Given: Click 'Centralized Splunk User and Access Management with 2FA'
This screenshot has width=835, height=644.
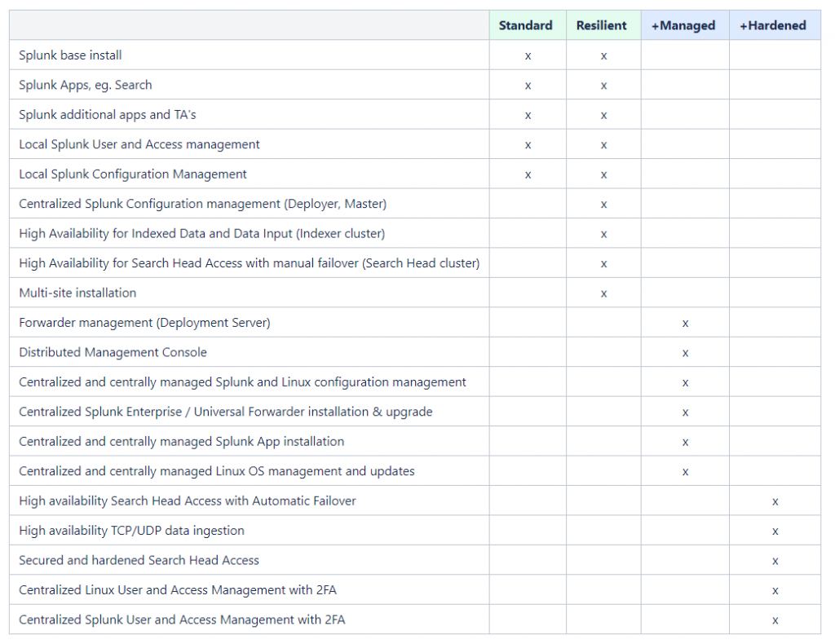Looking at the screenshot, I should tap(182, 620).
